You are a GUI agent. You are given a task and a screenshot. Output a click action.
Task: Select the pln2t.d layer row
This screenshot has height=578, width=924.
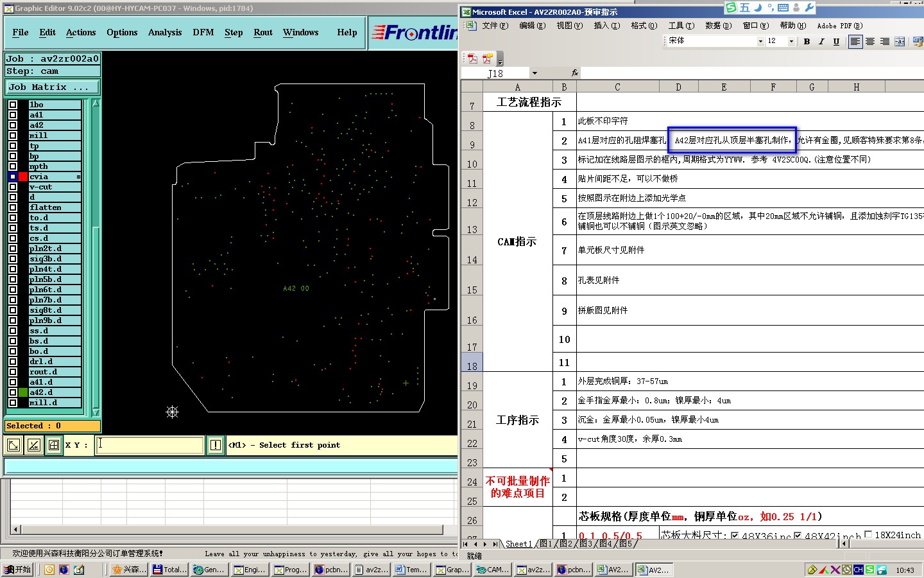(x=55, y=249)
